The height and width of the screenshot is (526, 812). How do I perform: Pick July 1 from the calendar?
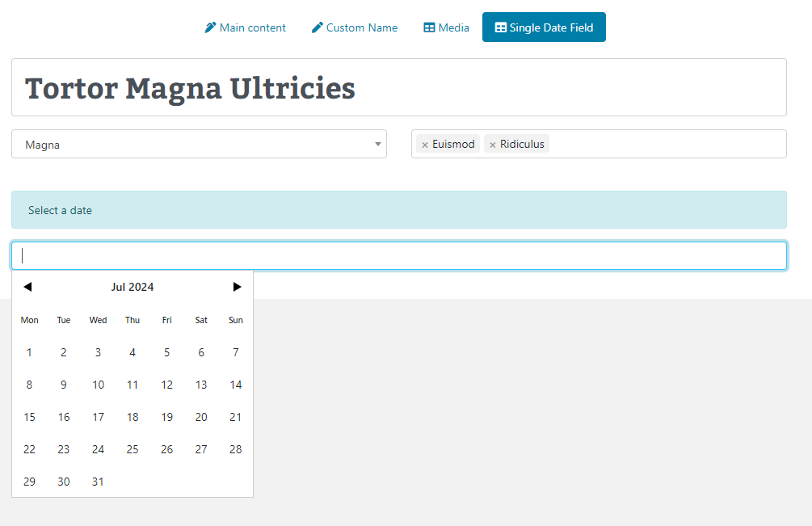point(29,352)
